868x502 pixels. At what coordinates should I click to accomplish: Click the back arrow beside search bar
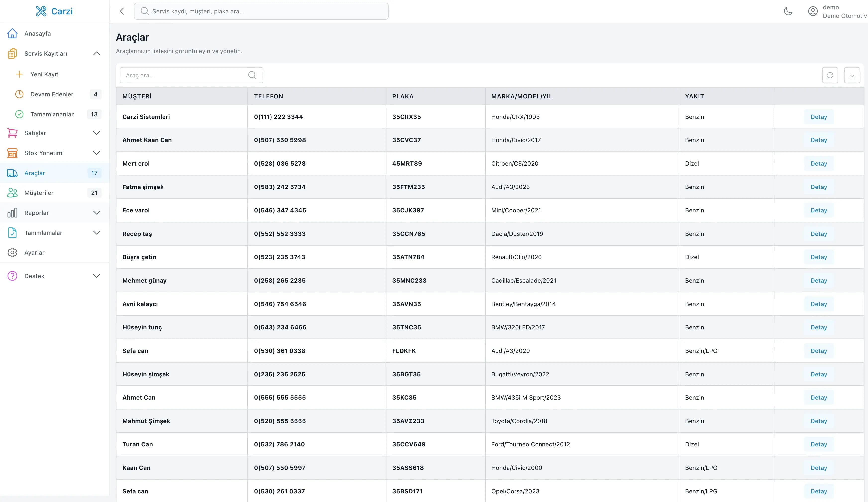(x=122, y=11)
